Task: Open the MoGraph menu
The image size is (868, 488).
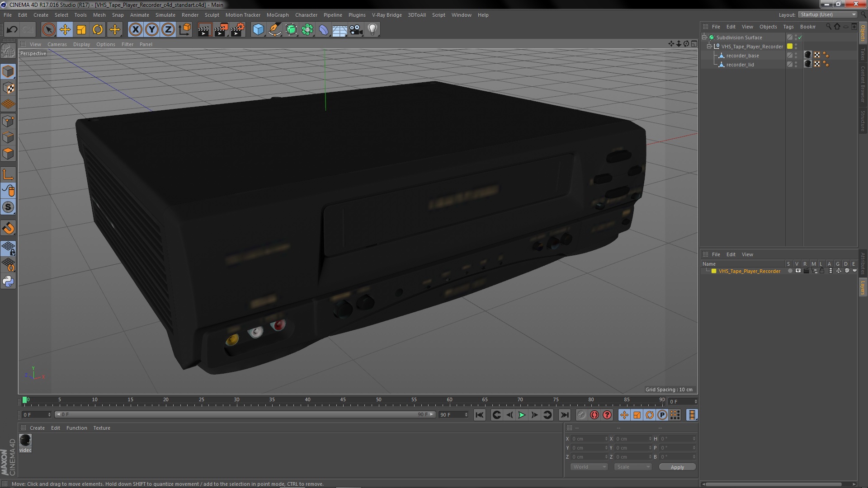Action: 277,15
